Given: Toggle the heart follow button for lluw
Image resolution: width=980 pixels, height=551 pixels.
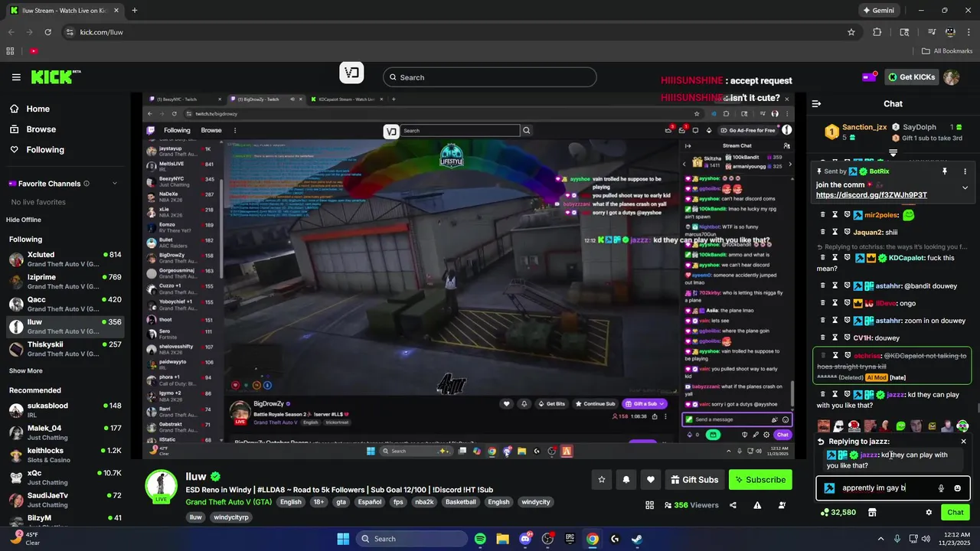Looking at the screenshot, I should 651,480.
